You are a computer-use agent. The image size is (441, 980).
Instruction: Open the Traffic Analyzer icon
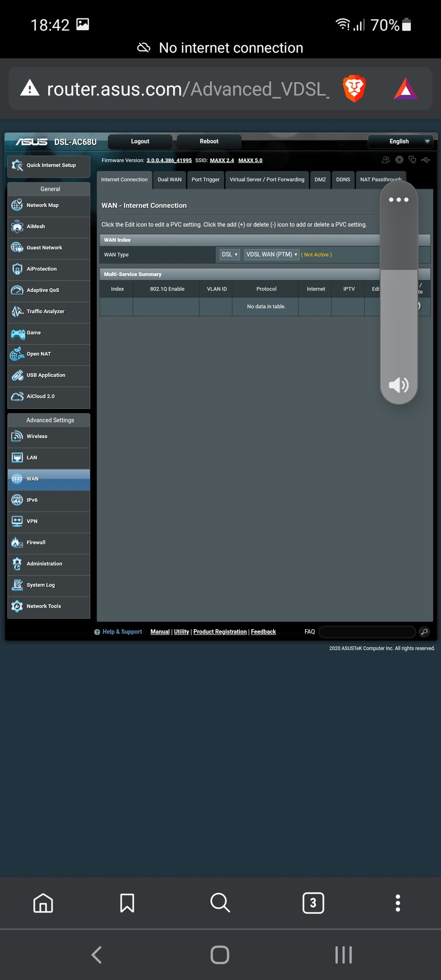tap(17, 312)
